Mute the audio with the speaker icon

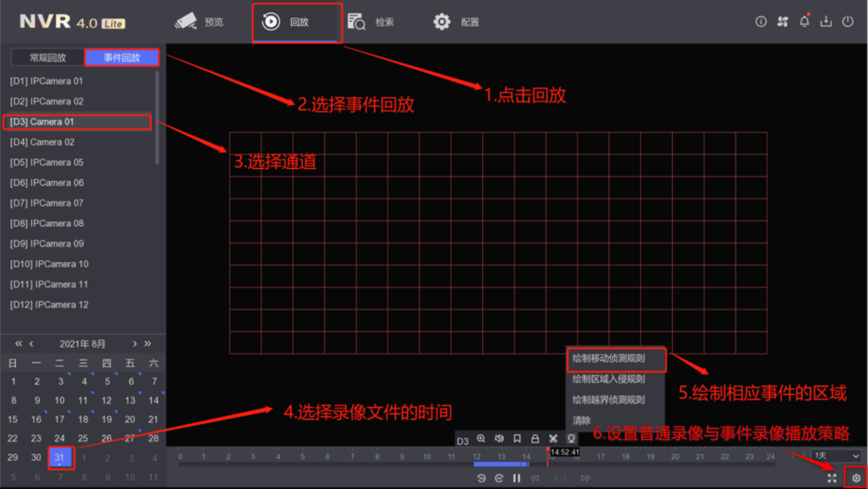pos(498,439)
